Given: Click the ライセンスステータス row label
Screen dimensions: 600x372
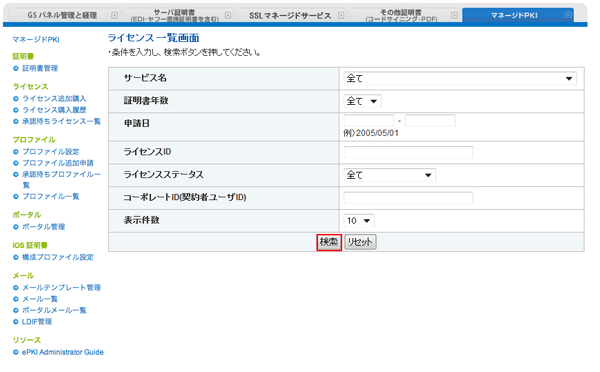Looking at the screenshot, I should 163,175.
